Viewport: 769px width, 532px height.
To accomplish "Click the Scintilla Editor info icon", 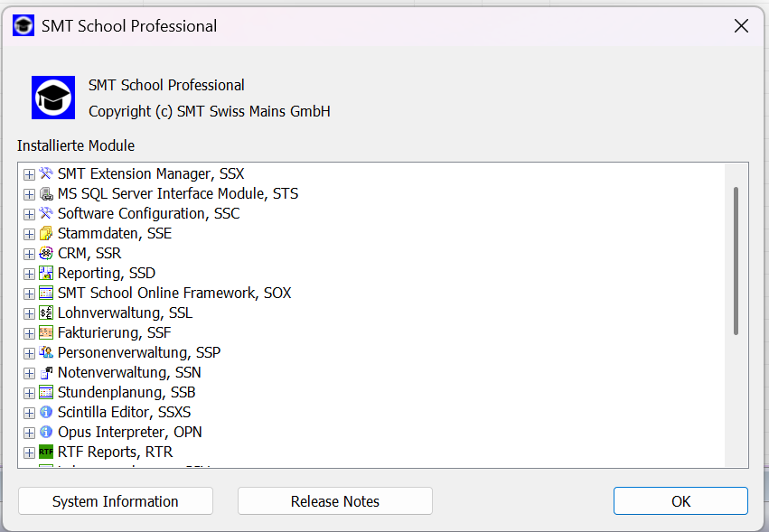I will pyautogui.click(x=46, y=412).
